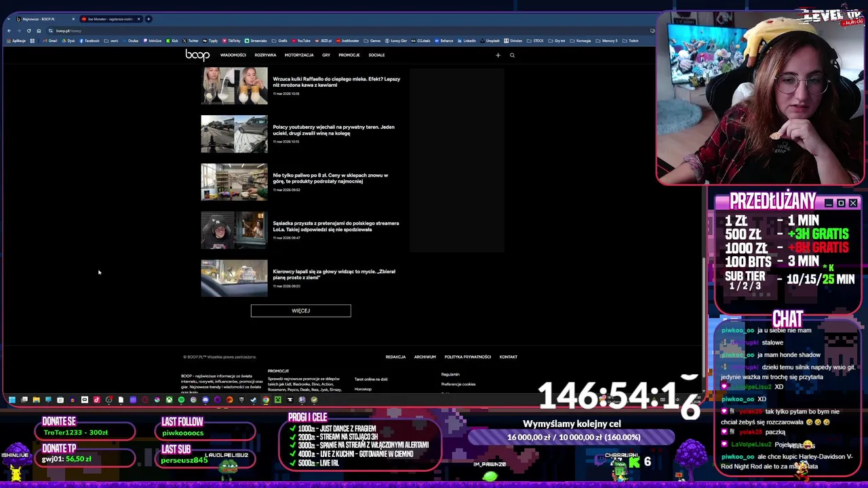Open a new browser tab with plus
Screen dimensions: 868x488
[x=149, y=19]
